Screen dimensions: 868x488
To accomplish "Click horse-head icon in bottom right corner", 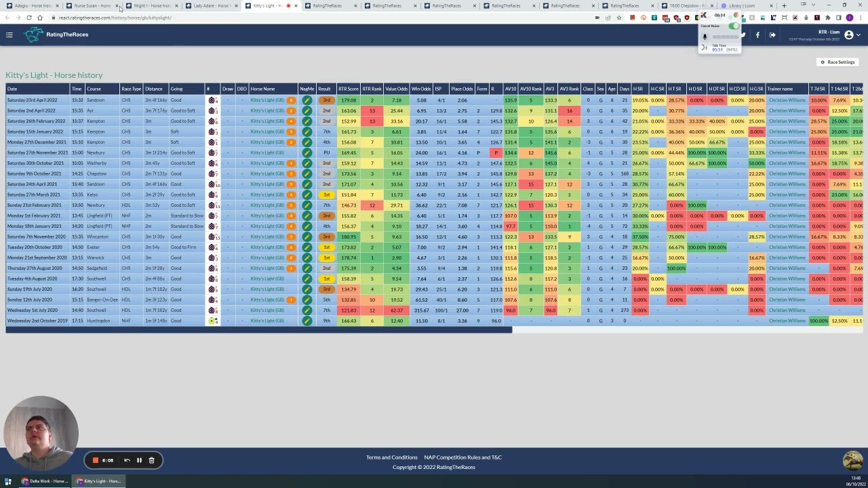I will coord(852,461).
